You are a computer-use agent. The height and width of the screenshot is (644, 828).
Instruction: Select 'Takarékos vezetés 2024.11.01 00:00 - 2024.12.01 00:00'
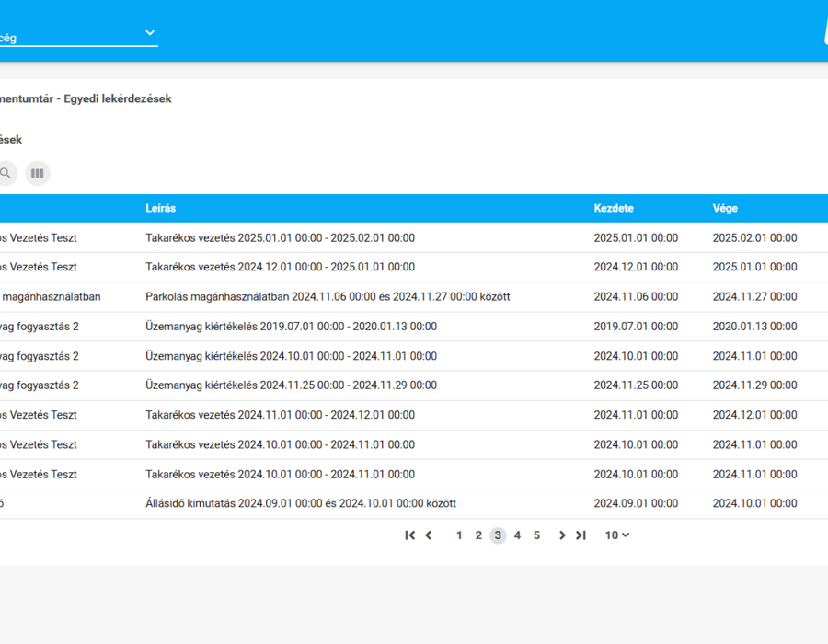281,415
